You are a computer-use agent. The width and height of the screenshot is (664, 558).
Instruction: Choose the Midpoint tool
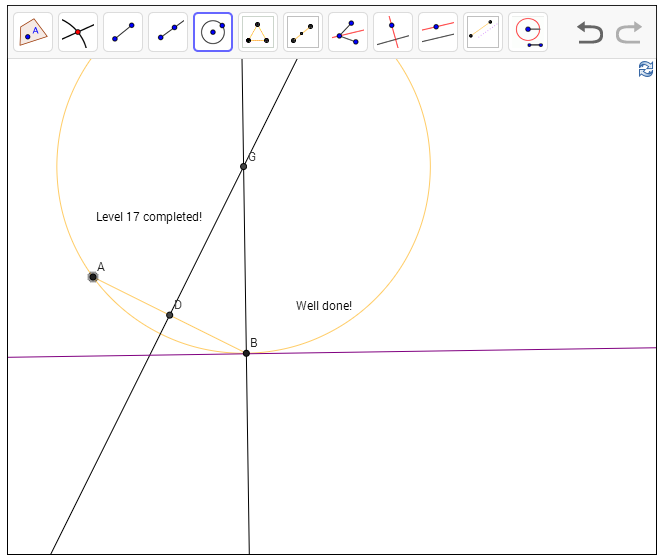(303, 32)
